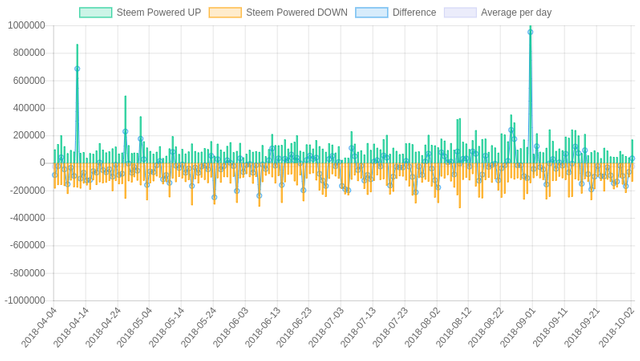This screenshot has height=361, width=640.
Task: Click the 2018-06-23 date label
Action: click(295, 328)
